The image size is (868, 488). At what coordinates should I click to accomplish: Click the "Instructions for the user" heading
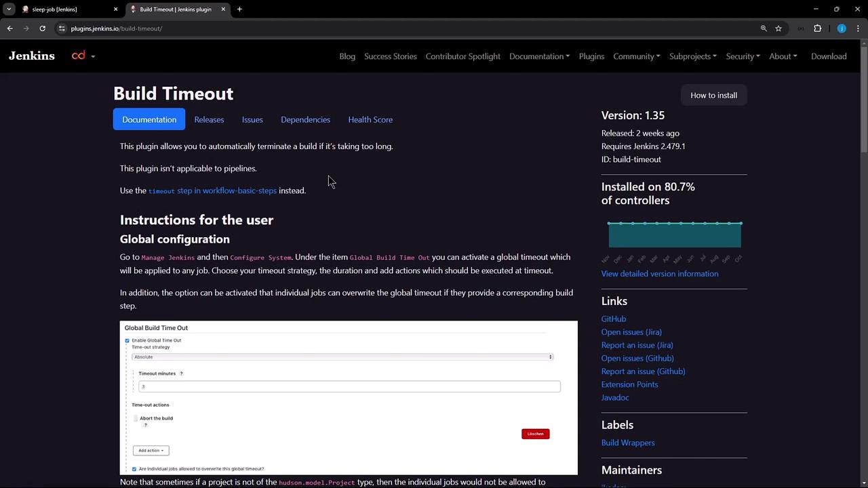(197, 220)
